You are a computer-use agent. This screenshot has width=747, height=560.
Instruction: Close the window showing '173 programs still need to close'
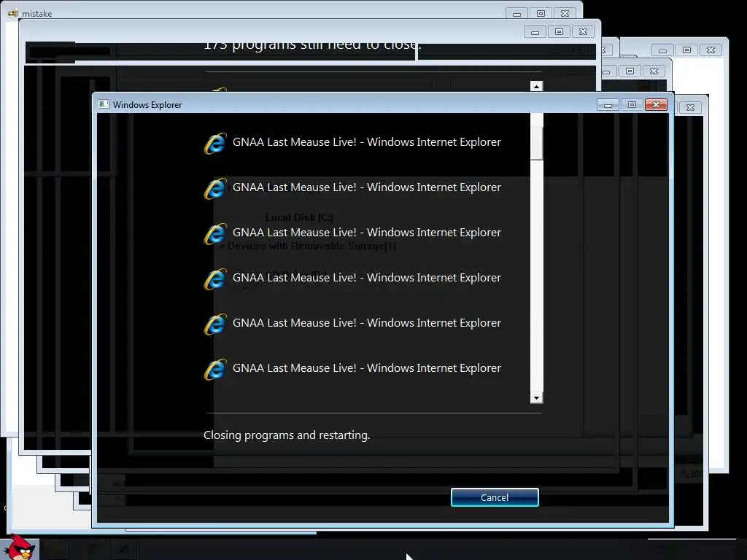point(583,32)
